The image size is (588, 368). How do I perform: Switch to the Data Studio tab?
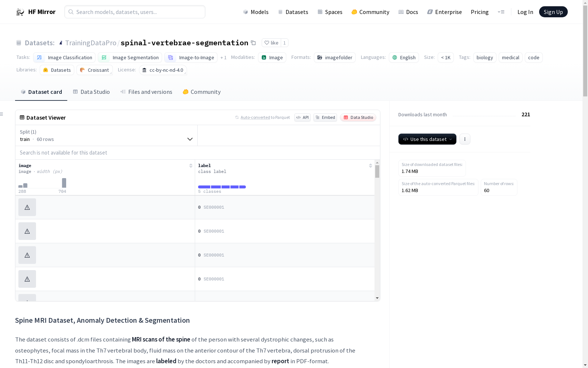pyautogui.click(x=91, y=92)
